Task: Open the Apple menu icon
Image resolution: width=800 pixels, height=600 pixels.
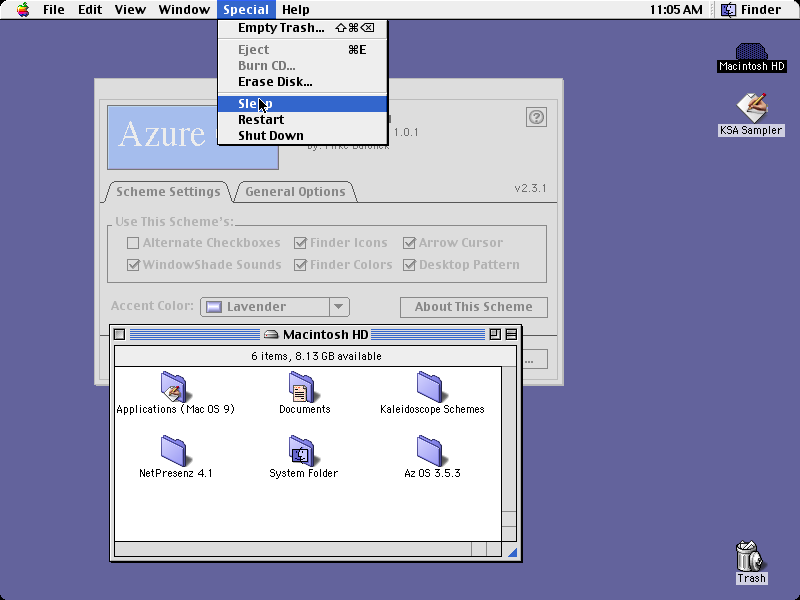Action: click(23, 10)
